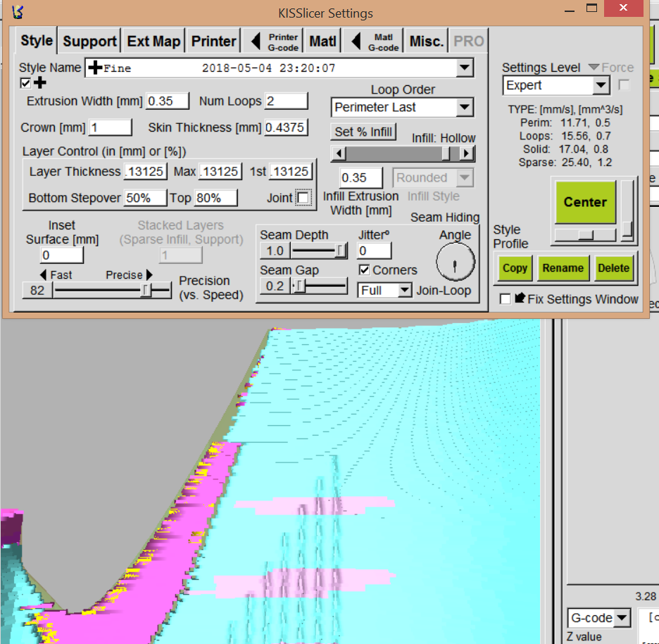Enable Fix Settings Window checkbox
Screen dimensions: 659x644
506,299
